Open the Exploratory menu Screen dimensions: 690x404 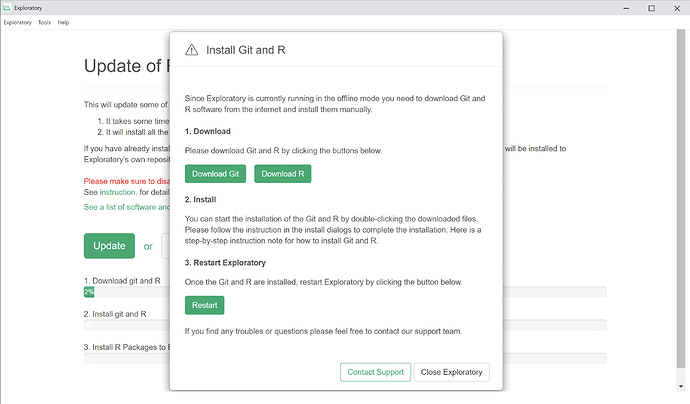[x=18, y=22]
